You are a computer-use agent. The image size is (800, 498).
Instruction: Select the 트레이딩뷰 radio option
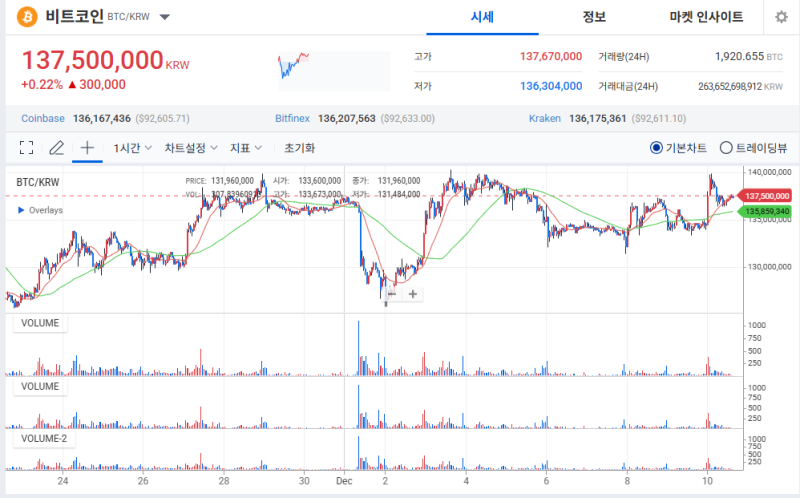coord(727,148)
